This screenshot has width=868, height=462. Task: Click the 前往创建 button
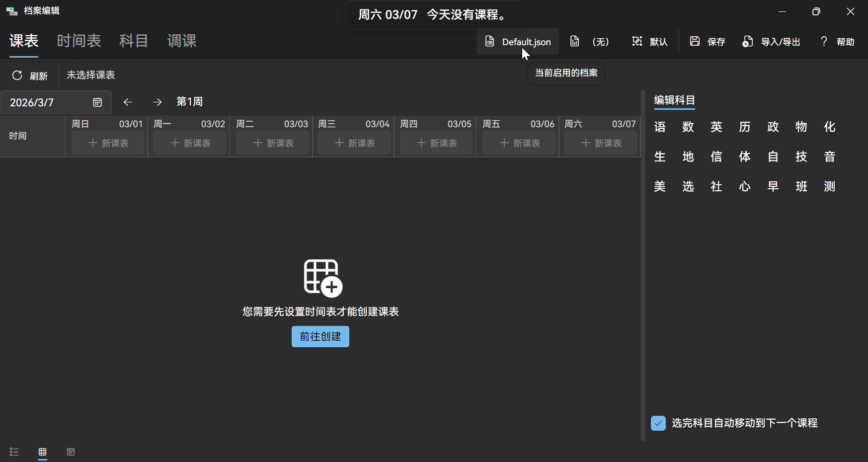coord(320,337)
